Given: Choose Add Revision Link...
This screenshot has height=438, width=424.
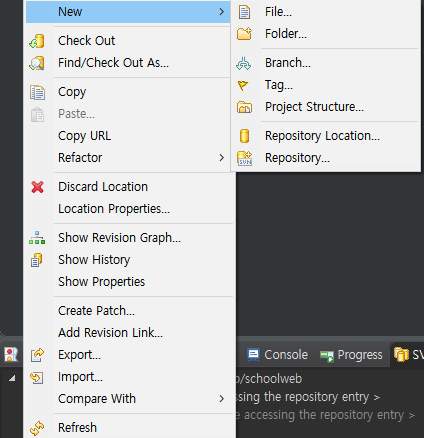Looking at the screenshot, I should [x=128, y=333].
